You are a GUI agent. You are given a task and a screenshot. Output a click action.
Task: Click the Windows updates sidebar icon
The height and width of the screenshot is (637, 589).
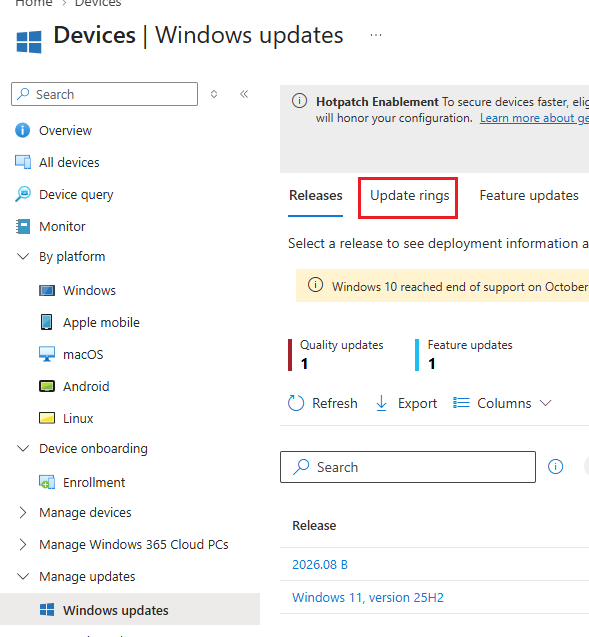tap(47, 610)
